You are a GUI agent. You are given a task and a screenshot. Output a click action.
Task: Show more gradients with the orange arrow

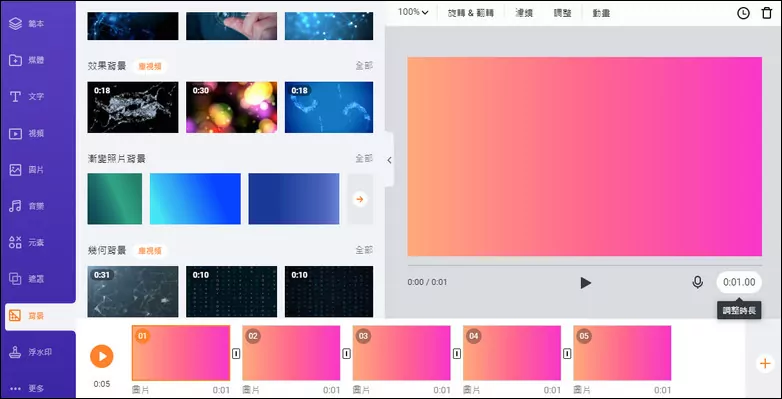(360, 200)
